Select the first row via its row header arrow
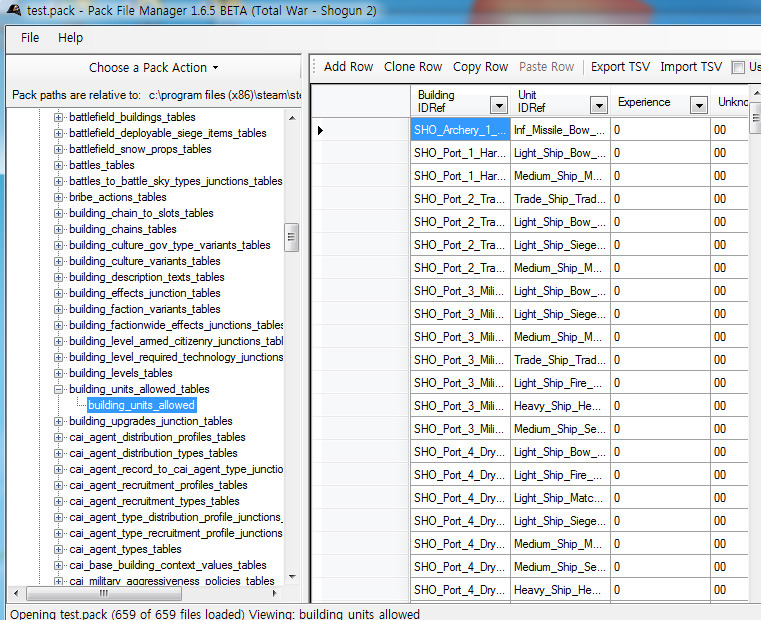The image size is (761, 620). click(361, 130)
